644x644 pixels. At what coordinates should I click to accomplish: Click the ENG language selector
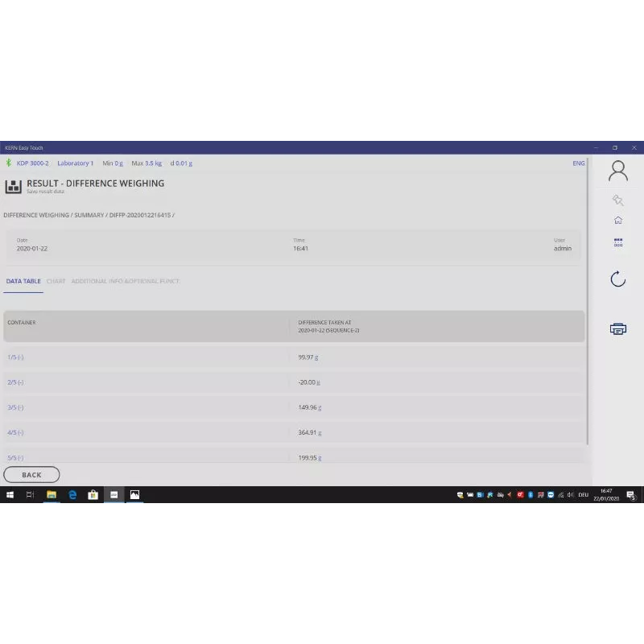(x=578, y=163)
